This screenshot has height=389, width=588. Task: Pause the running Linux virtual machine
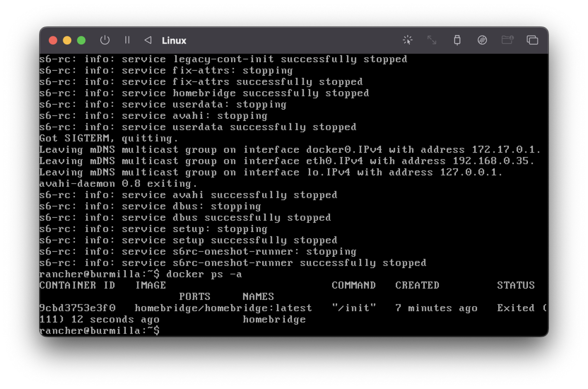127,40
